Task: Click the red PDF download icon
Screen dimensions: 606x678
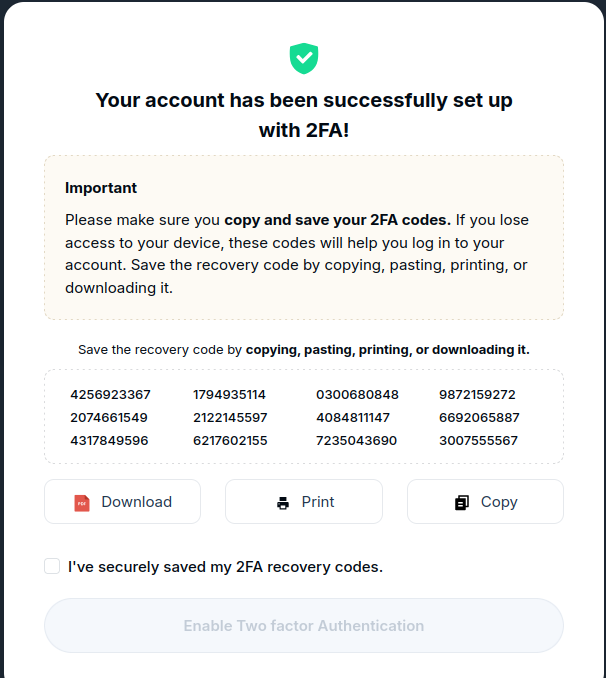Action: pos(82,503)
